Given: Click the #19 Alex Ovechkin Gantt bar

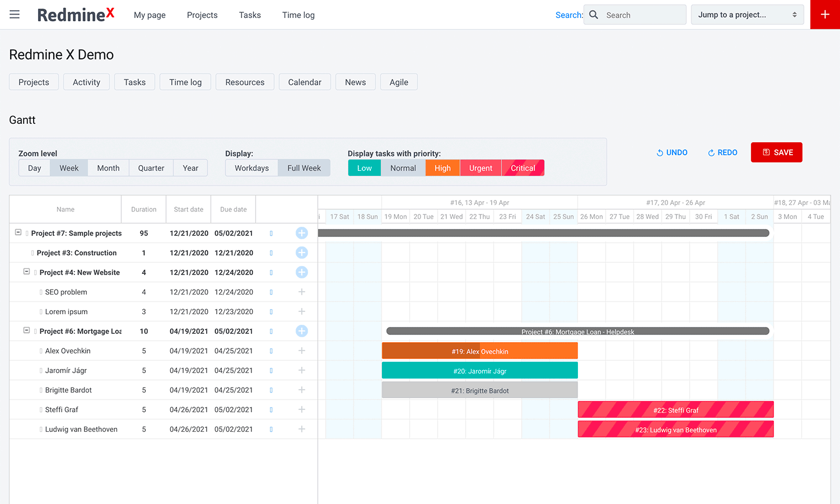Looking at the screenshot, I should pyautogui.click(x=480, y=351).
